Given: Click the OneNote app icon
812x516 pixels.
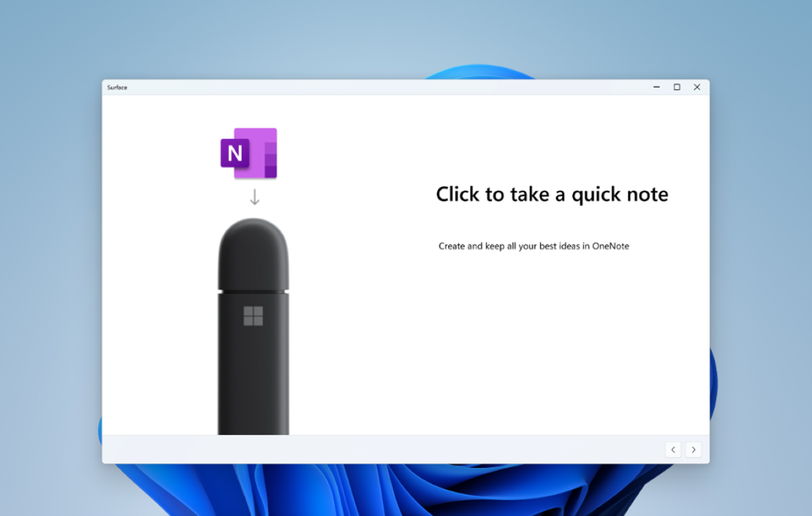Looking at the screenshot, I should click(x=249, y=153).
